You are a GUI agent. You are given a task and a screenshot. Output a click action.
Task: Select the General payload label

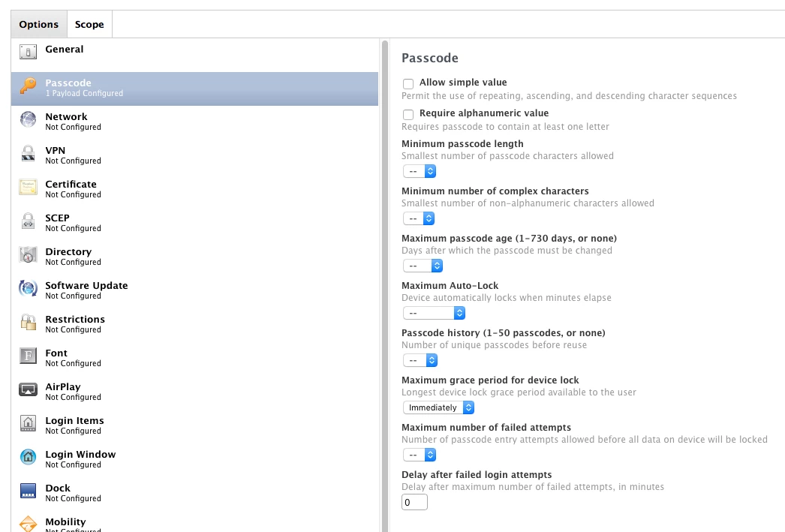pos(64,49)
